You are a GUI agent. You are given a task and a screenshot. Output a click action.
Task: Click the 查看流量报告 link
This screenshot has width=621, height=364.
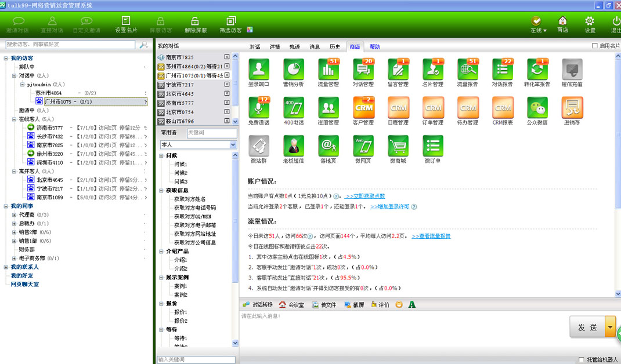point(431,236)
